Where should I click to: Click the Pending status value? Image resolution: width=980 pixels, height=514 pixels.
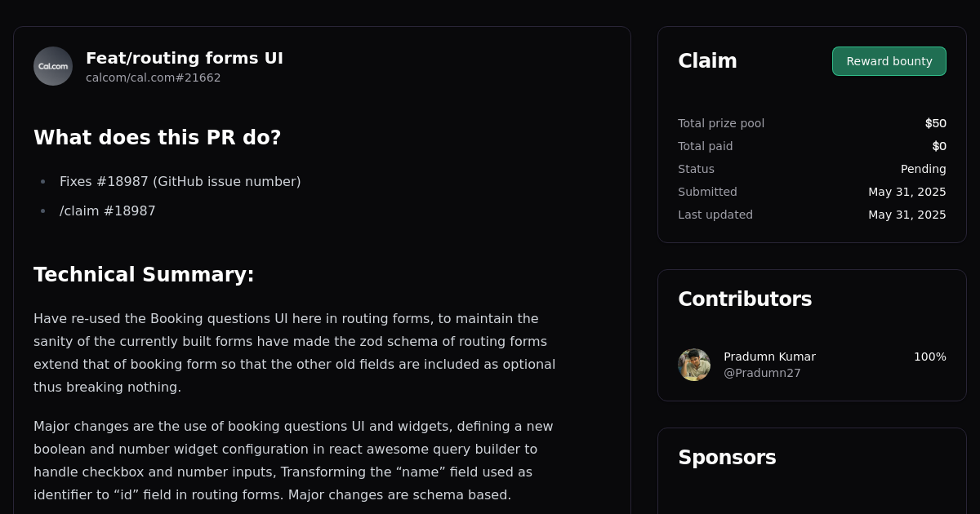(x=924, y=169)
